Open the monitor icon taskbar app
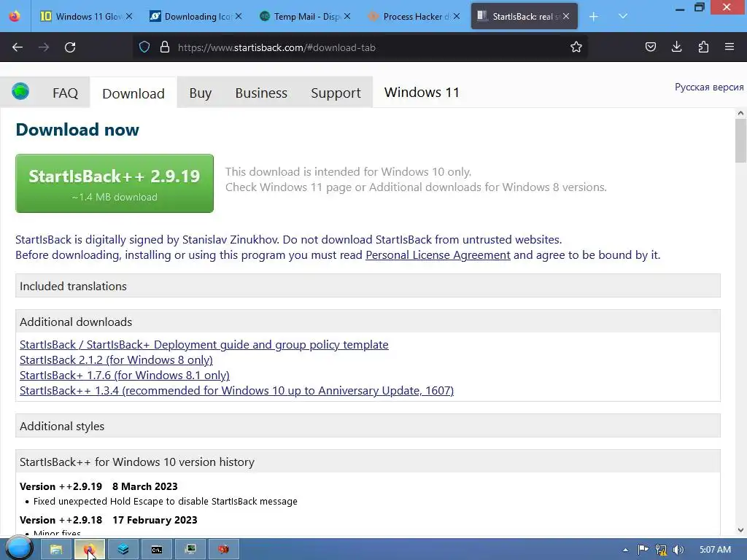This screenshot has width=747, height=560. [x=190, y=549]
